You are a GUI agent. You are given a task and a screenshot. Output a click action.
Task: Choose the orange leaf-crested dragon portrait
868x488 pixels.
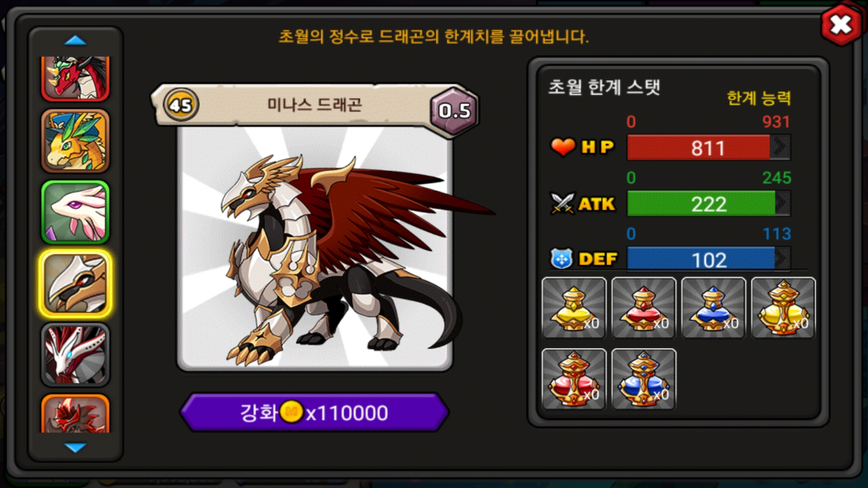point(75,141)
